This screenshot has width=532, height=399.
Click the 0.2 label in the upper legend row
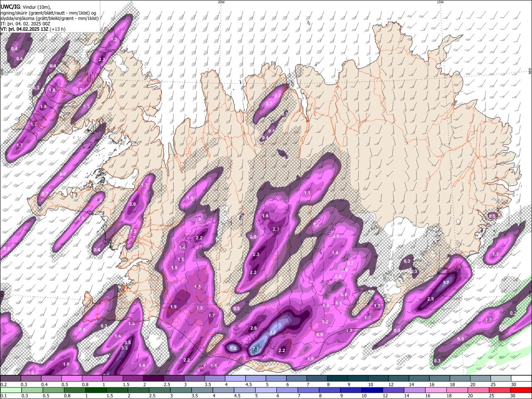pos(3,384)
